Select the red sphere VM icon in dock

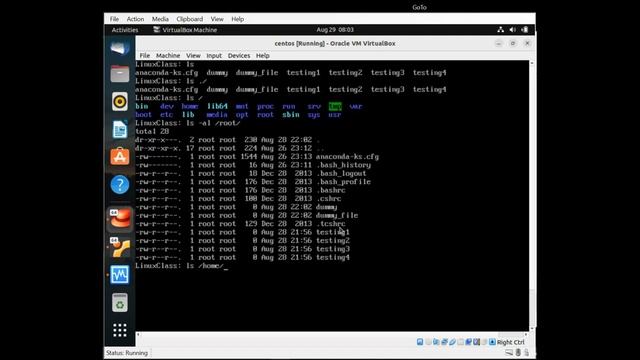(120, 219)
